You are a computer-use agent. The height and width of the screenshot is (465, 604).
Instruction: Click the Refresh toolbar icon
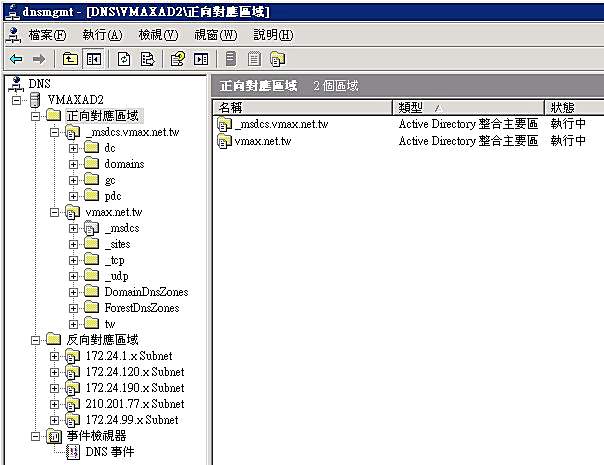click(x=124, y=59)
